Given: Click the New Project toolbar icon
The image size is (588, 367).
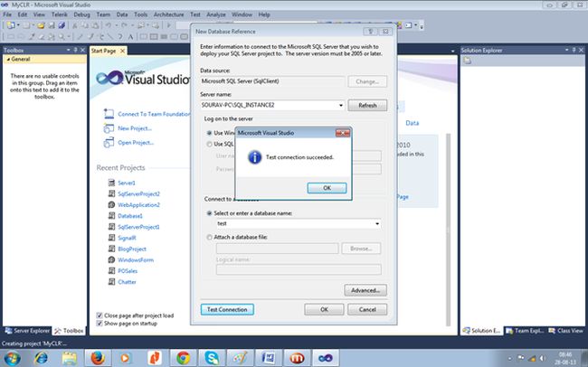Looking at the screenshot, I should point(11,25).
